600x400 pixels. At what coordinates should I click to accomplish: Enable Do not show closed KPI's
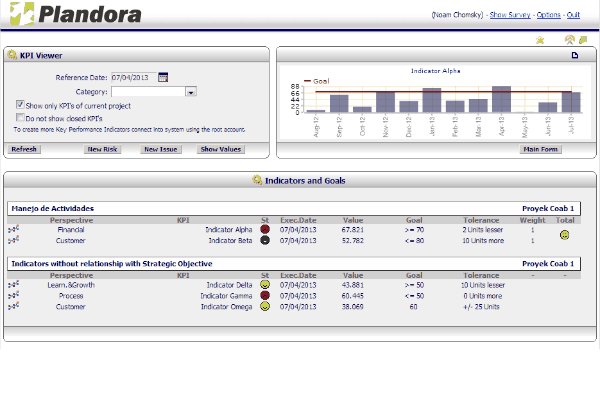pos(21,118)
